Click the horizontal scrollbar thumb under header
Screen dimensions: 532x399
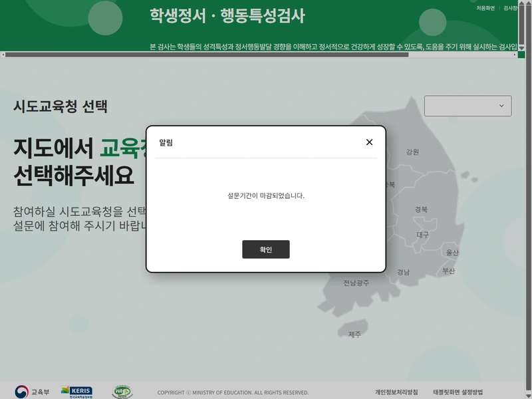pyautogui.click(x=207, y=55)
